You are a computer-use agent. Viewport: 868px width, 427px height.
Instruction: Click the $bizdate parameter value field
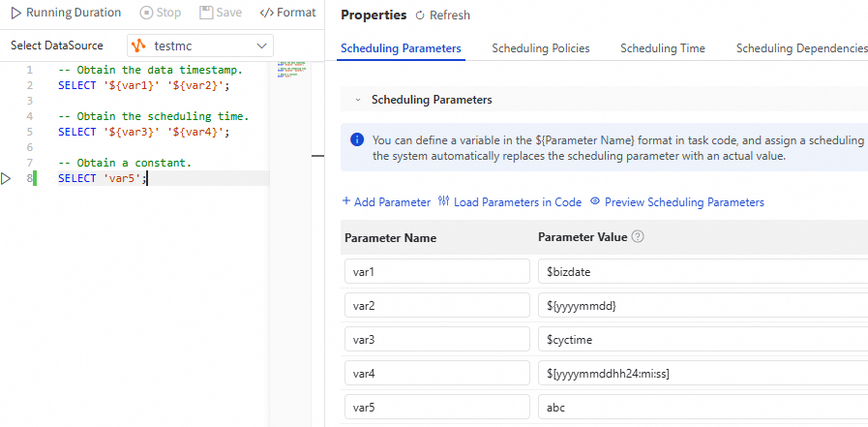coord(702,272)
